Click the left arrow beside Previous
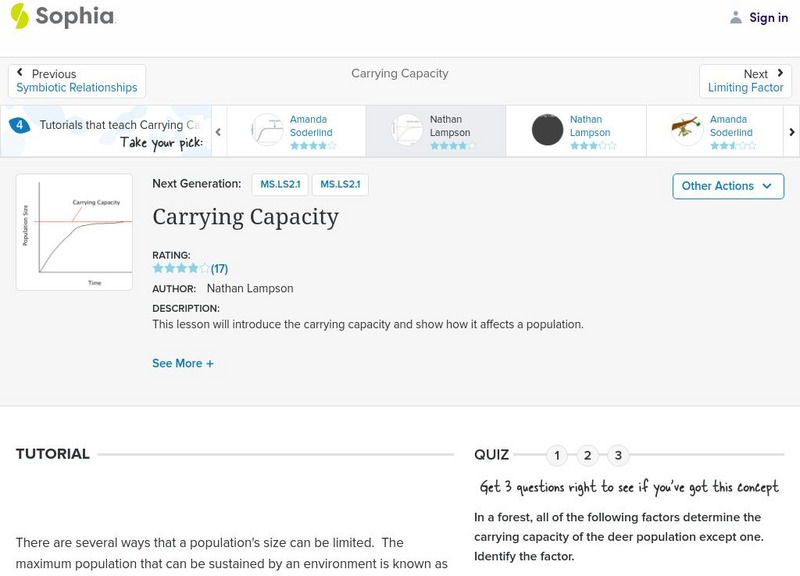800x576 pixels. tap(20, 72)
